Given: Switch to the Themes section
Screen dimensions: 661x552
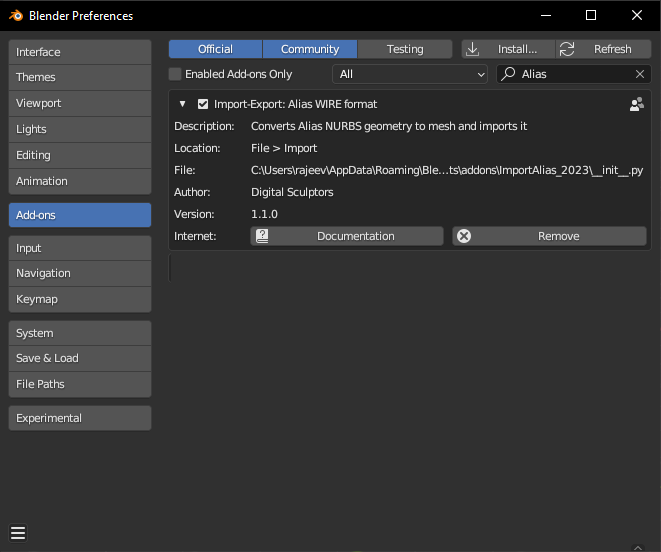Looking at the screenshot, I should 80,77.
